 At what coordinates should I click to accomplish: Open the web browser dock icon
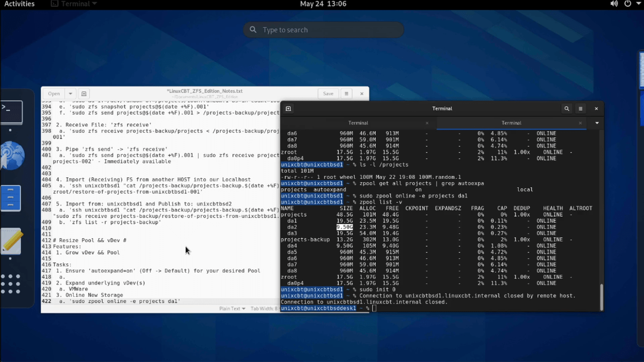tap(12, 155)
